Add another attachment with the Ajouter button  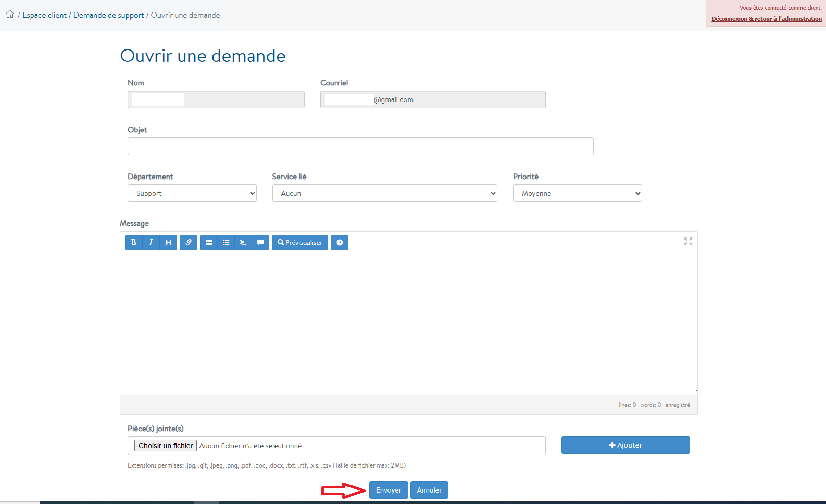tap(625, 445)
